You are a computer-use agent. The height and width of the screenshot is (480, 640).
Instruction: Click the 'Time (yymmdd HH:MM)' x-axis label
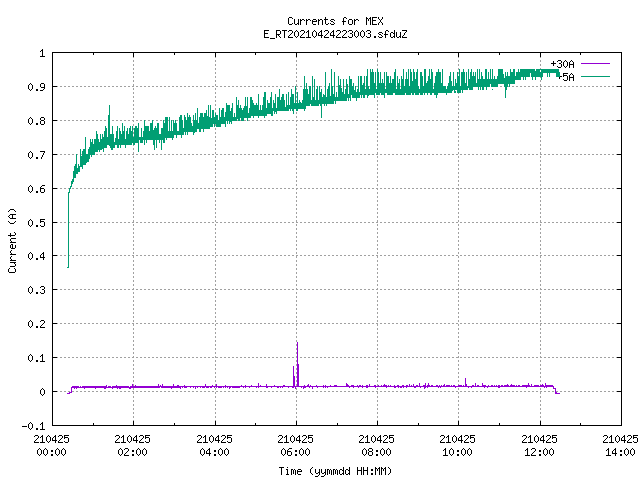335,471
